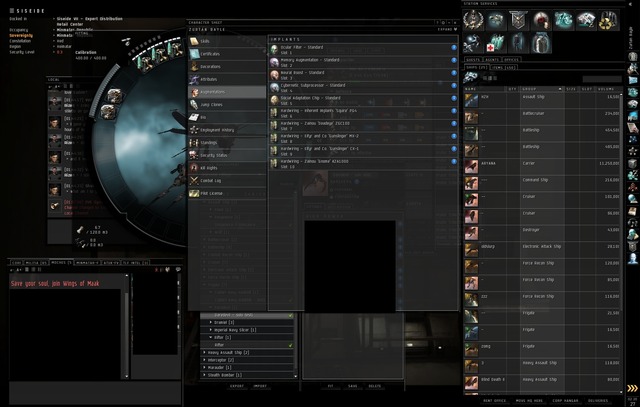Show info for Social Adaptation Chip implant

[x=453, y=98]
